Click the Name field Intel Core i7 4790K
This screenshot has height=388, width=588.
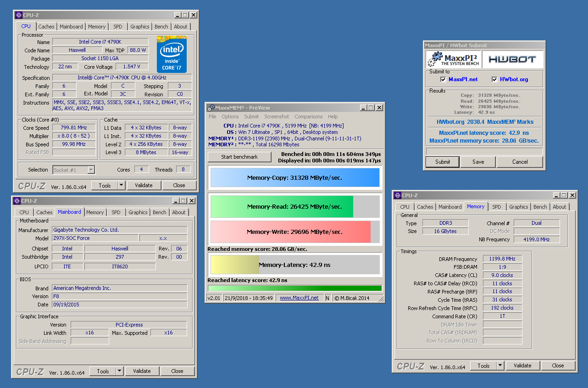[100, 42]
